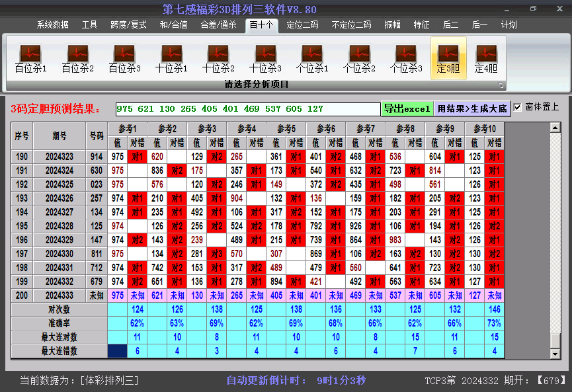Image resolution: width=572 pixels, height=392 pixels.
Task: Minimize the application window
Action: click(507, 9)
